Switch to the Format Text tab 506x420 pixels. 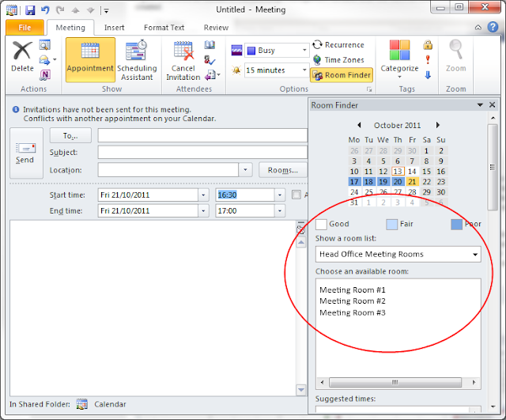click(164, 28)
